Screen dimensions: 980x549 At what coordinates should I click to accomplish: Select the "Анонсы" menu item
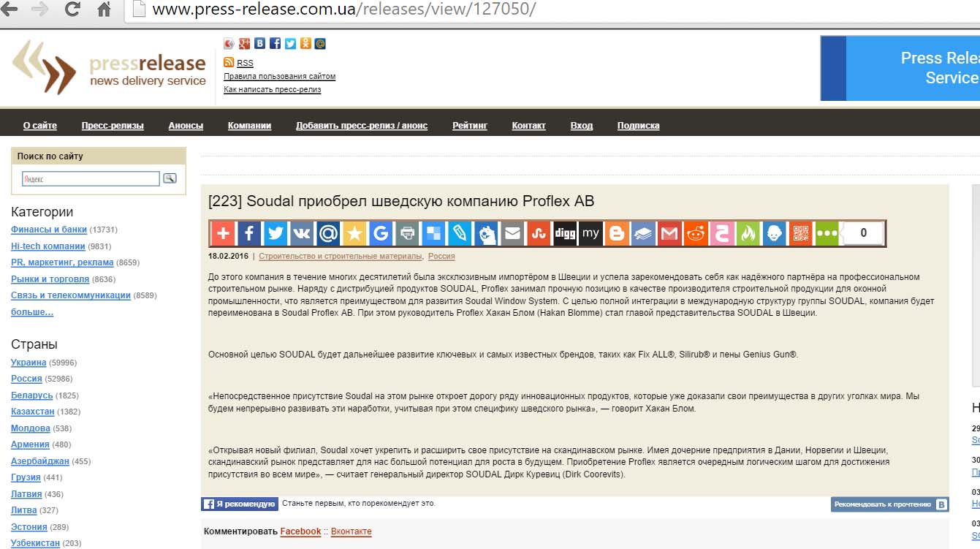[x=186, y=126]
